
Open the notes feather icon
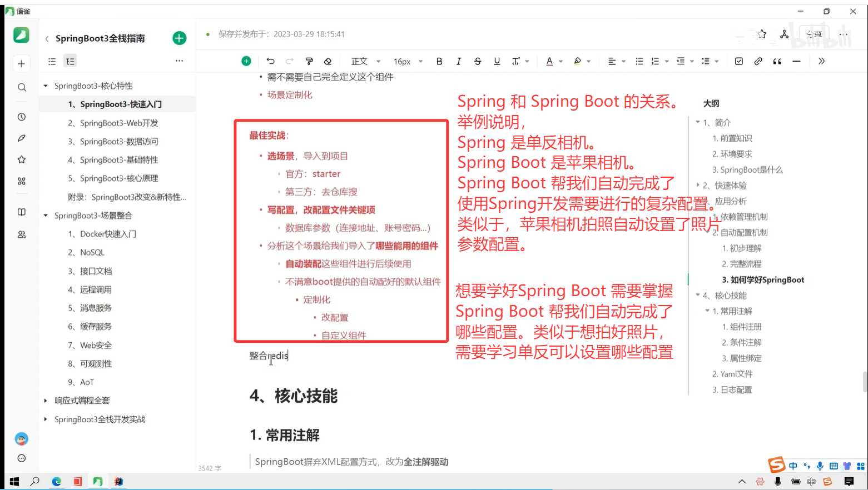point(22,138)
